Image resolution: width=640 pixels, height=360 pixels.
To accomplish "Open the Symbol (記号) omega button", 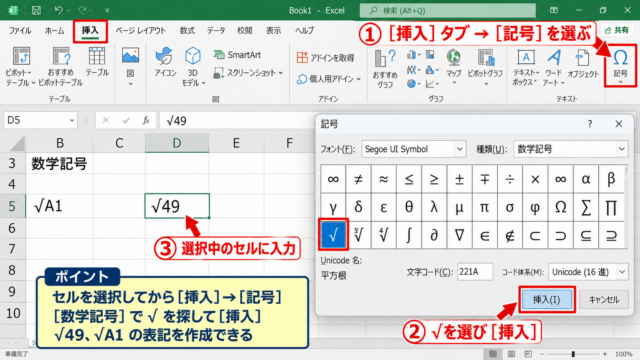I will tap(620, 65).
